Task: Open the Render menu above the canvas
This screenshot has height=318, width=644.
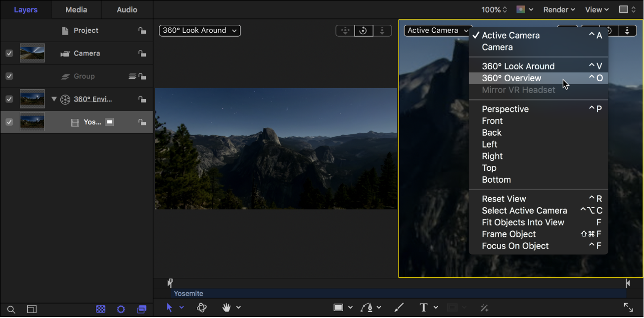Action: 558,9
